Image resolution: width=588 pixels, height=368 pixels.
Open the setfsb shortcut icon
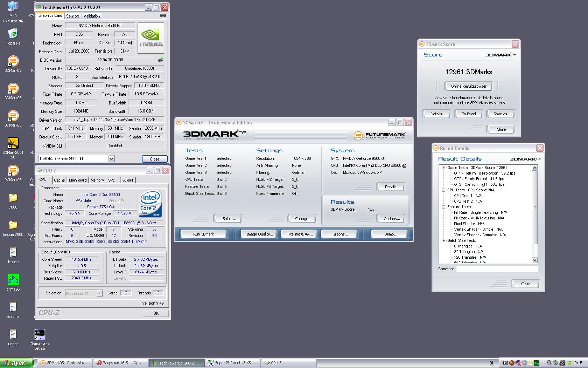pyautogui.click(x=40, y=335)
